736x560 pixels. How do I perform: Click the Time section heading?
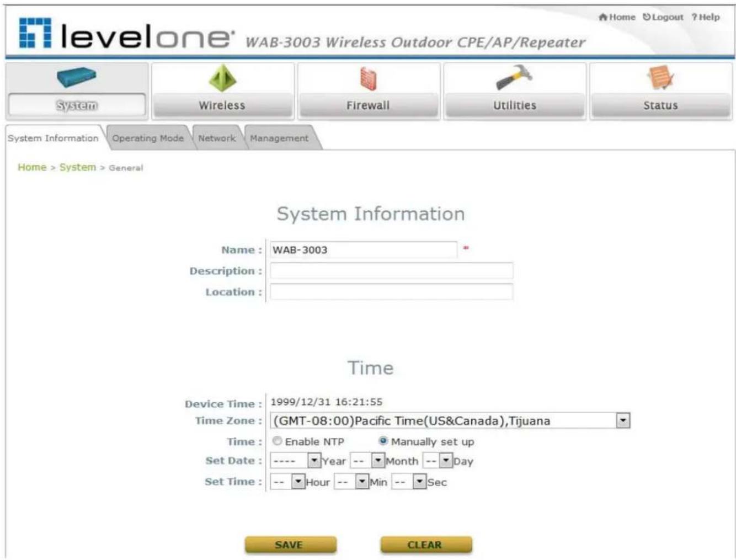(371, 368)
